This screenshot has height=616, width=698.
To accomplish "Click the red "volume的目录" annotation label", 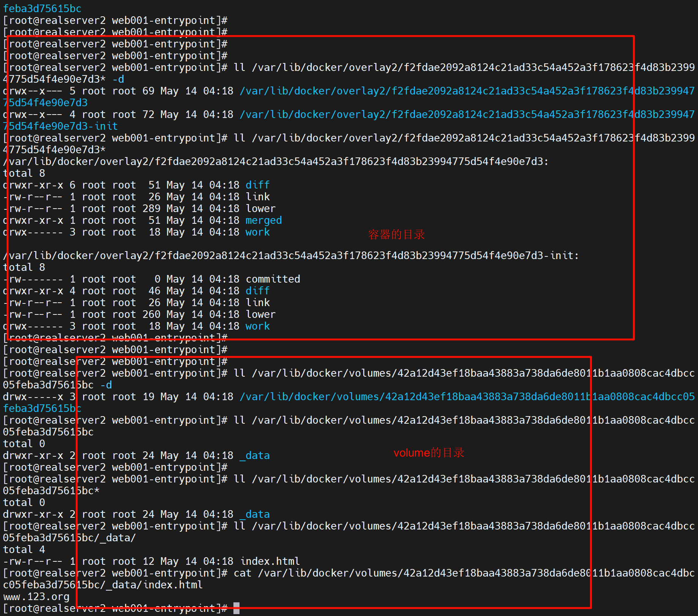I will pos(429,453).
